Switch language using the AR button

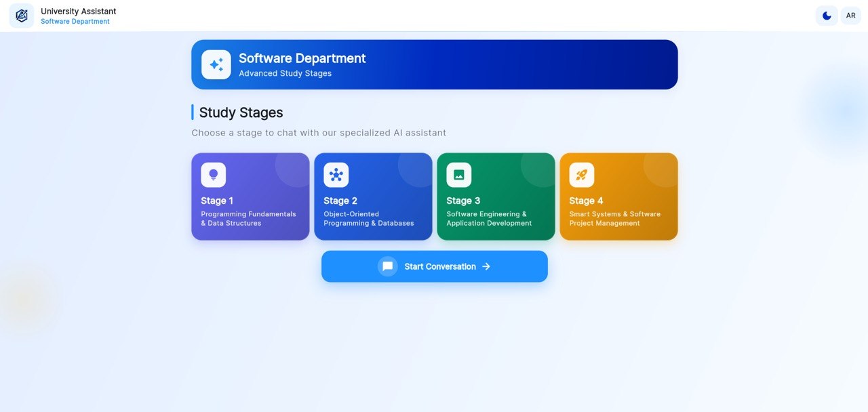850,16
